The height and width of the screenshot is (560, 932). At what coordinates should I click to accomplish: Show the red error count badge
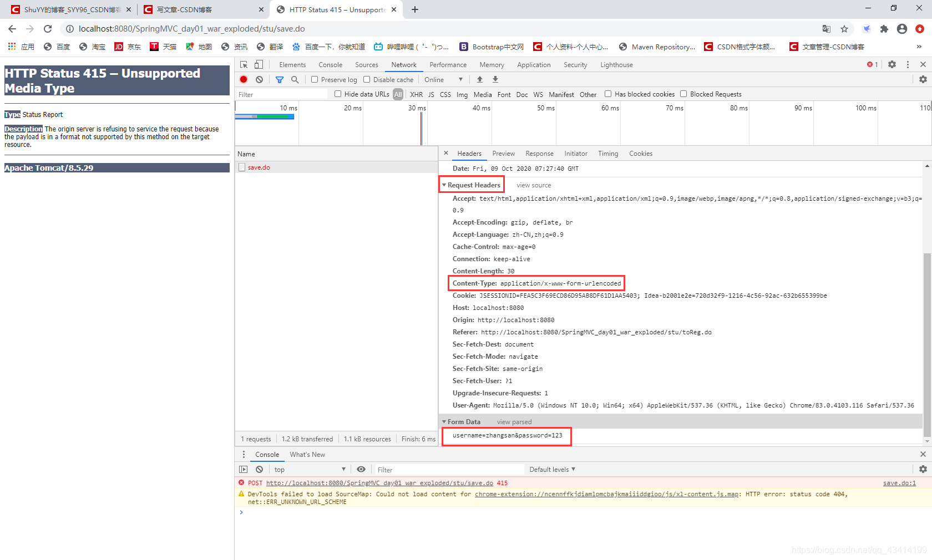pos(873,65)
